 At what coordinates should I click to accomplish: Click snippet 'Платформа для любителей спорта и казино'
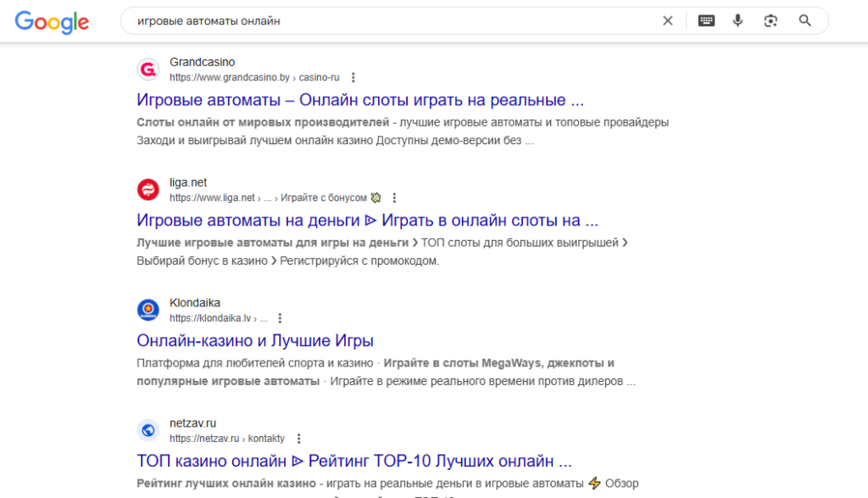click(254, 363)
